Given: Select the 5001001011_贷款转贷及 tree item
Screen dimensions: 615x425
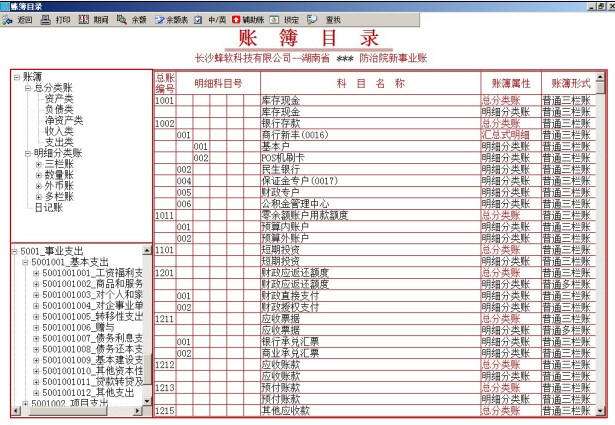Looking at the screenshot, I should click(x=93, y=381).
